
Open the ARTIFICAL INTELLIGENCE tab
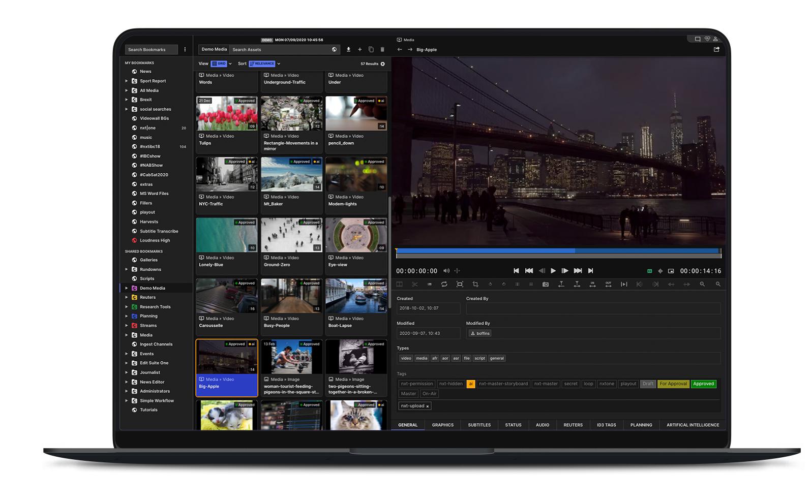click(693, 425)
